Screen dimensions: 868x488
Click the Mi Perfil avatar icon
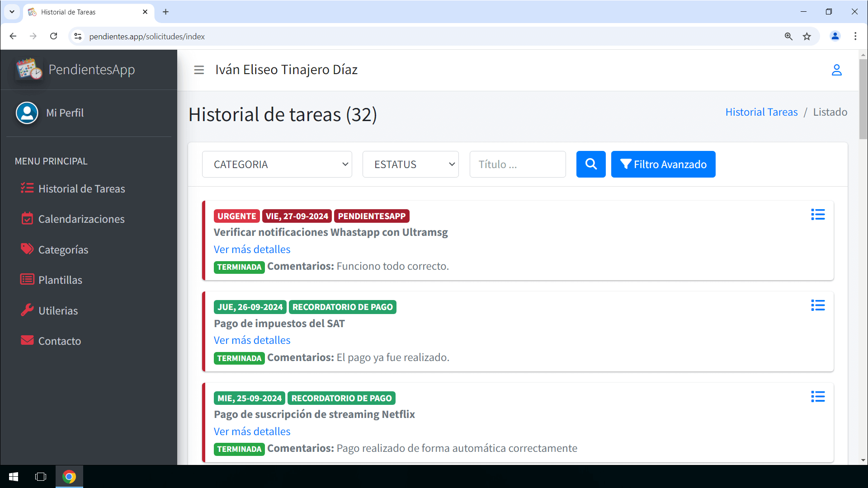click(x=27, y=113)
